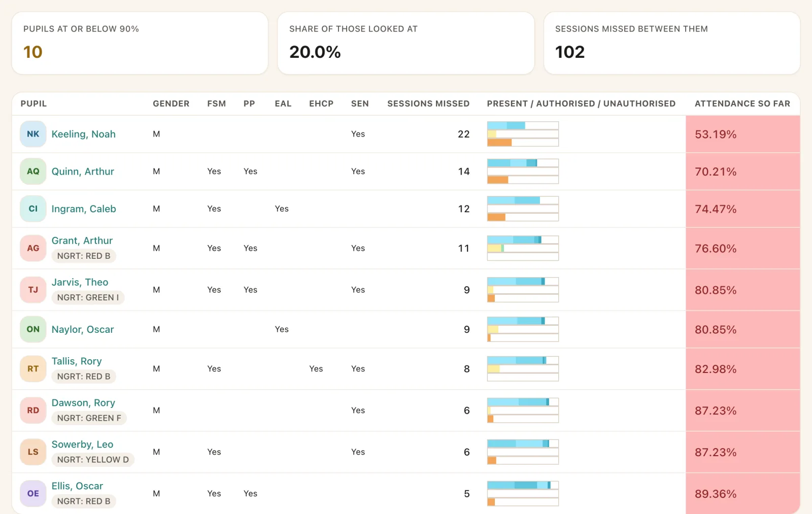
Task: Open pupil Dawson, Rory
Action: (x=83, y=403)
